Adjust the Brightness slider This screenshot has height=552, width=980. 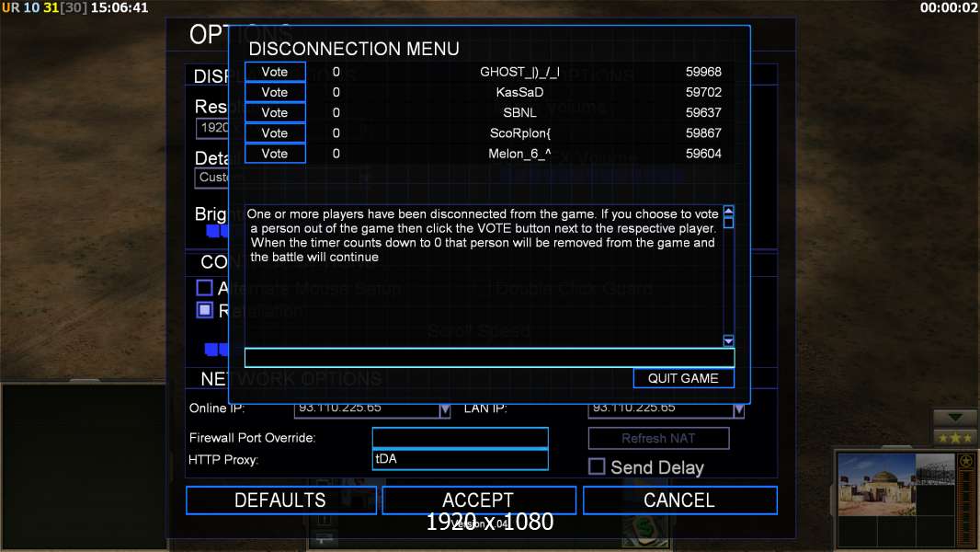pyautogui.click(x=218, y=232)
